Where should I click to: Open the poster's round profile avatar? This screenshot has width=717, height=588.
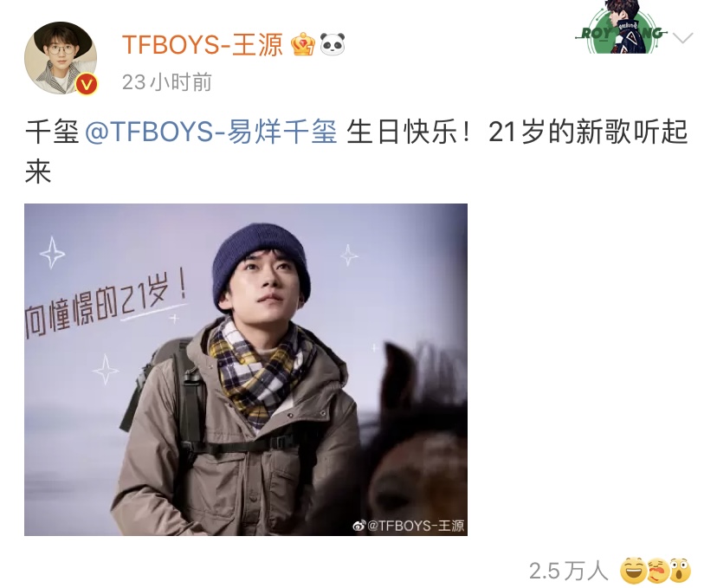point(61,58)
